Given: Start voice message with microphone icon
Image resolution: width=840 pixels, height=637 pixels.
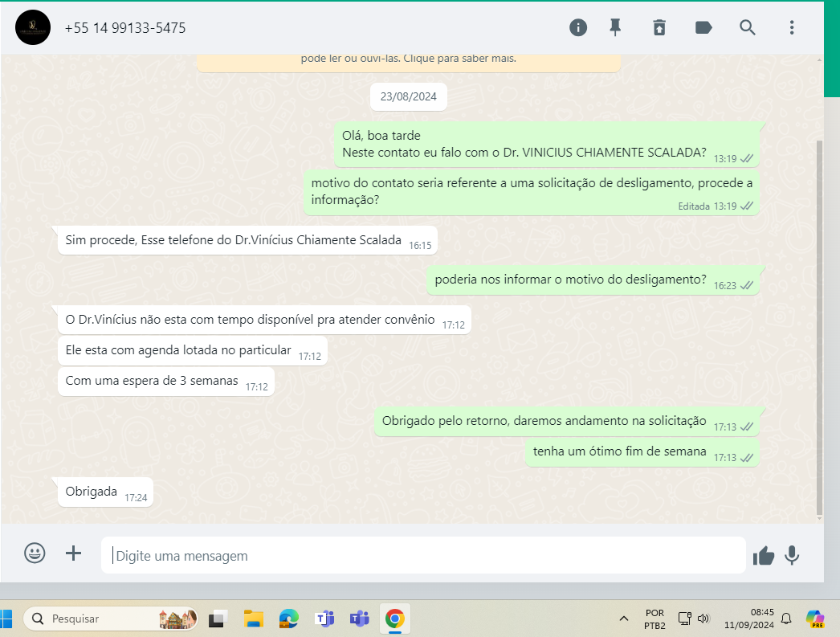Looking at the screenshot, I should (792, 556).
